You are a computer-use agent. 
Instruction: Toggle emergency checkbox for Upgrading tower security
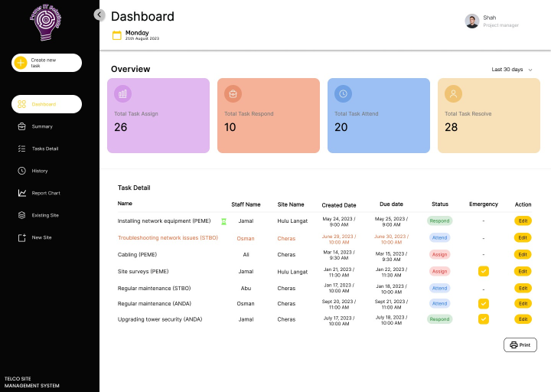[484, 319]
